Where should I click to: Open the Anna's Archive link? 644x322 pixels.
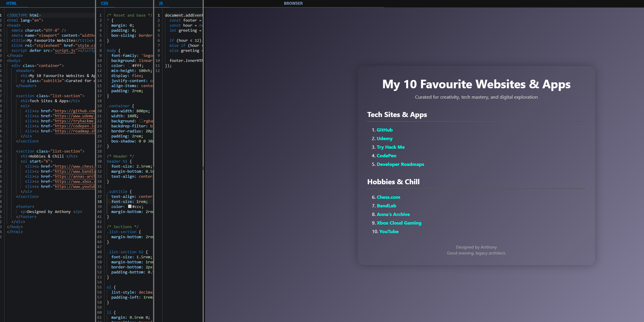(x=393, y=214)
